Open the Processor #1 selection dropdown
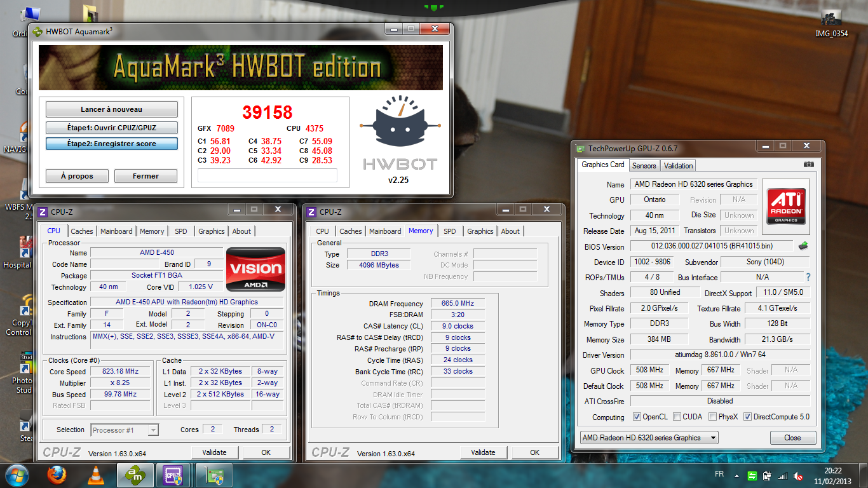 pyautogui.click(x=125, y=430)
